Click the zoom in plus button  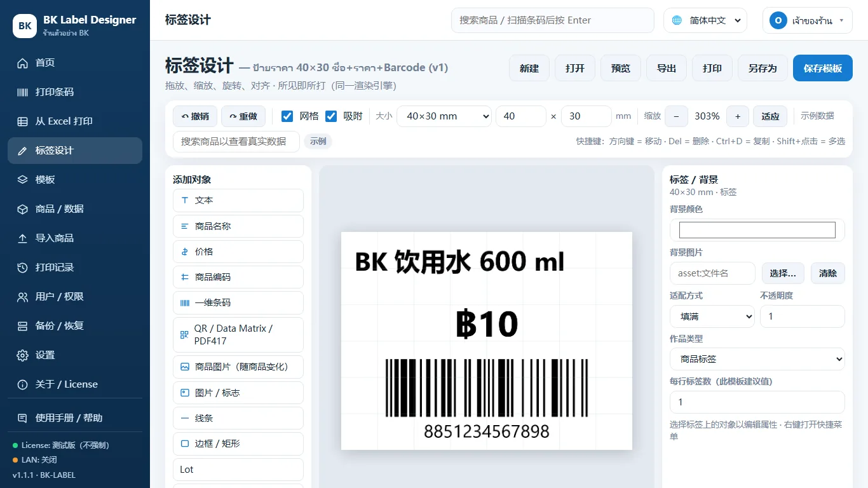click(x=738, y=116)
